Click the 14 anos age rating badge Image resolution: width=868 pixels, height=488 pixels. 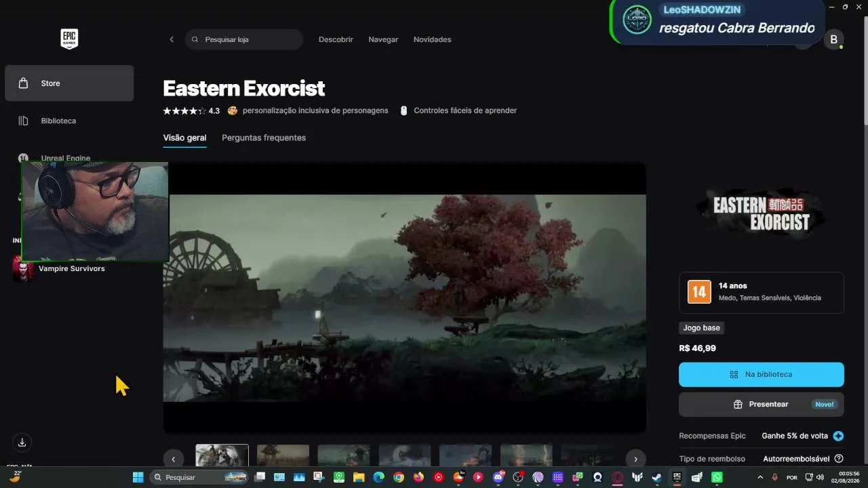(699, 292)
